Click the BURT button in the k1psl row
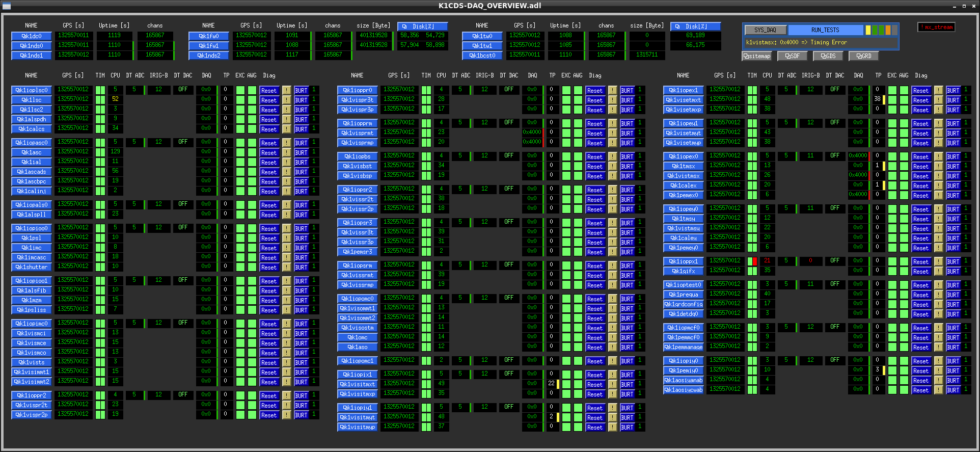Screen dimensions: 980x452 click(302, 238)
